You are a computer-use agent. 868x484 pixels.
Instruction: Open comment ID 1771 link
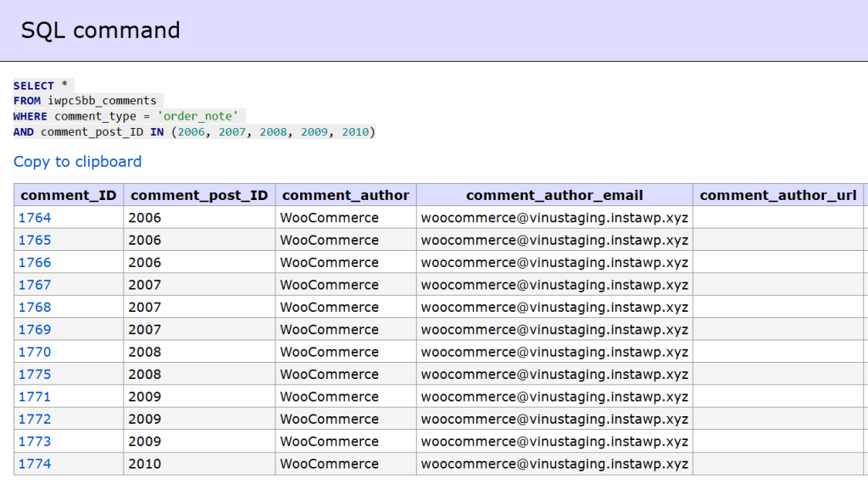click(35, 397)
